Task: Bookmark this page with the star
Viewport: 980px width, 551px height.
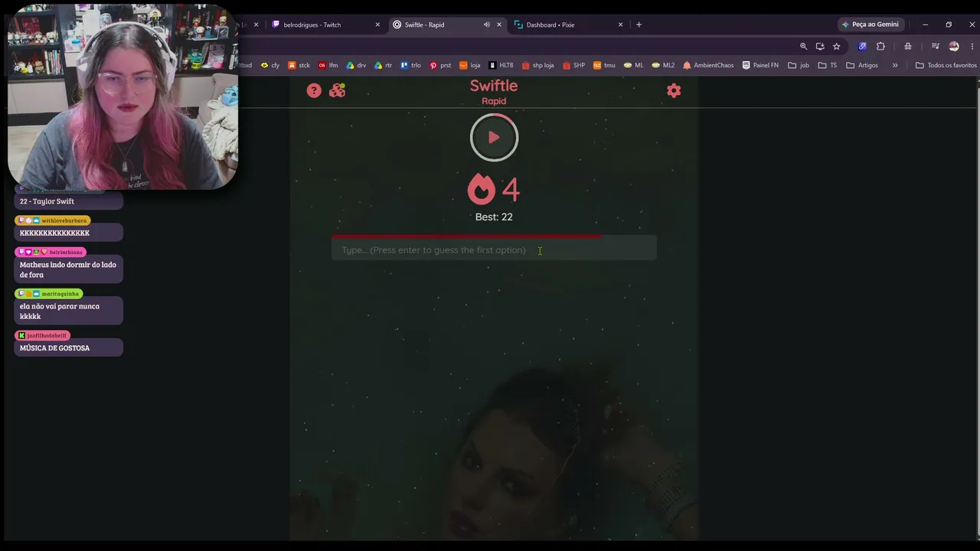Action: [x=836, y=46]
